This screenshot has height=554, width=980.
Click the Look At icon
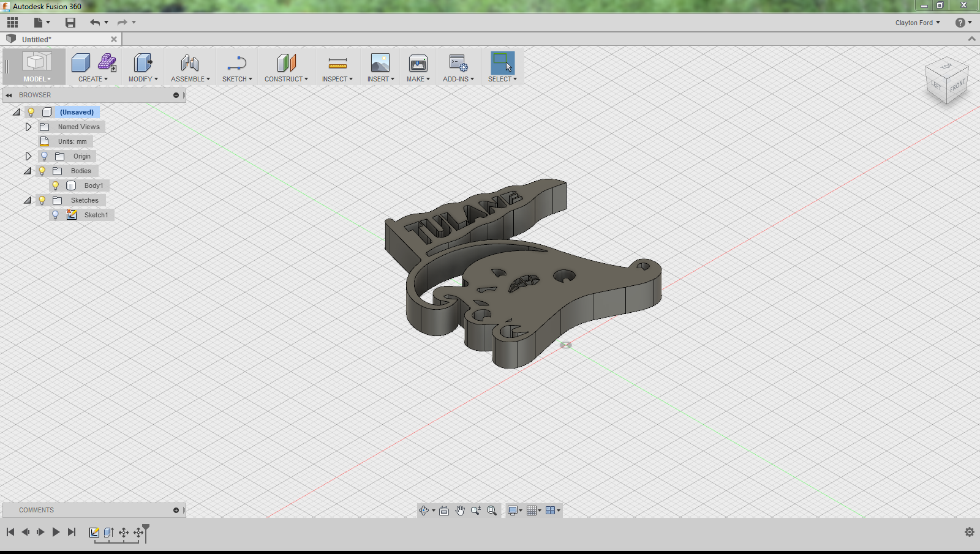point(444,511)
